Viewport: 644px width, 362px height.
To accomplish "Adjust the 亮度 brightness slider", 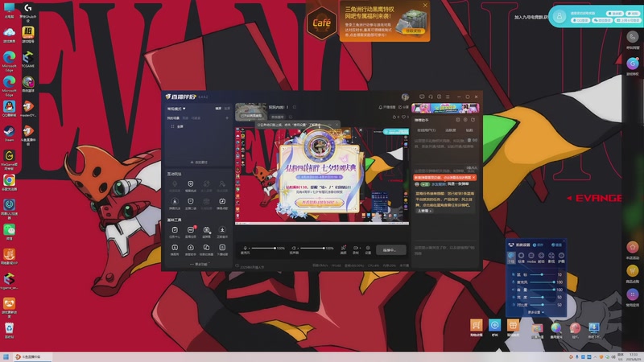I will click(542, 297).
